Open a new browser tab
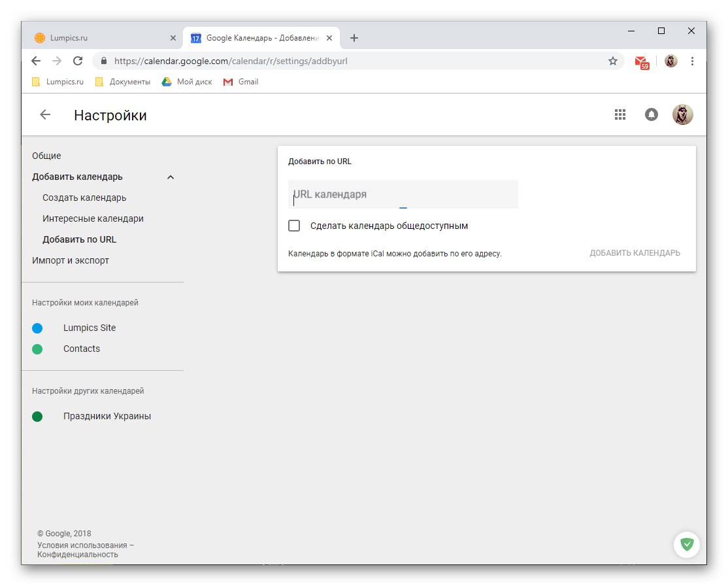Image resolution: width=728 pixels, height=586 pixels. (354, 37)
